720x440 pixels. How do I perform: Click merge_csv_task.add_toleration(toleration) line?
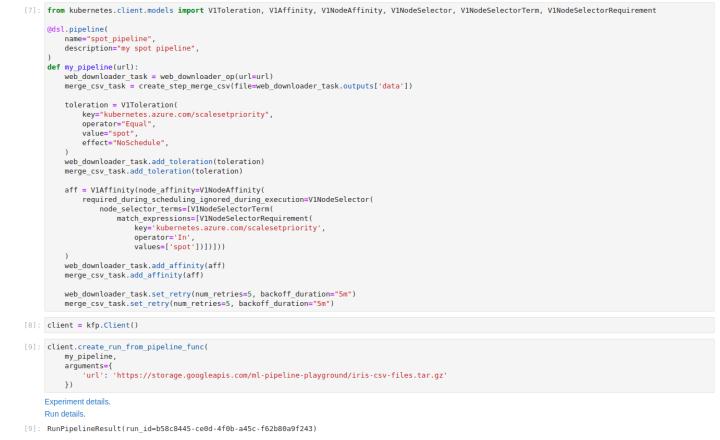[x=153, y=171]
